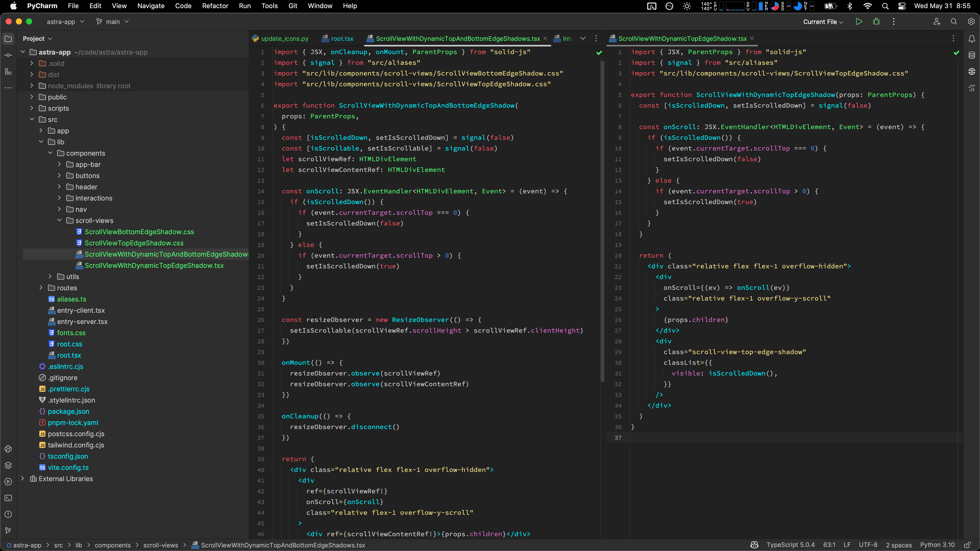Click the Run button in toolbar
Viewport: 980px width, 551px height.
[859, 22]
